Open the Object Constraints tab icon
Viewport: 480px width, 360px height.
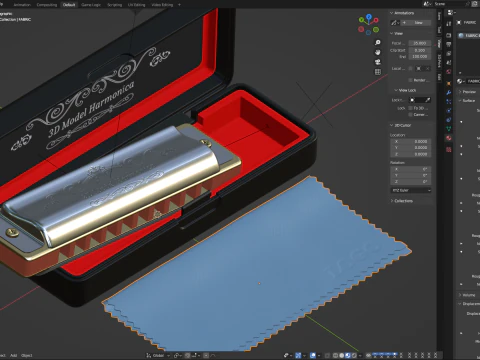pos(449,119)
